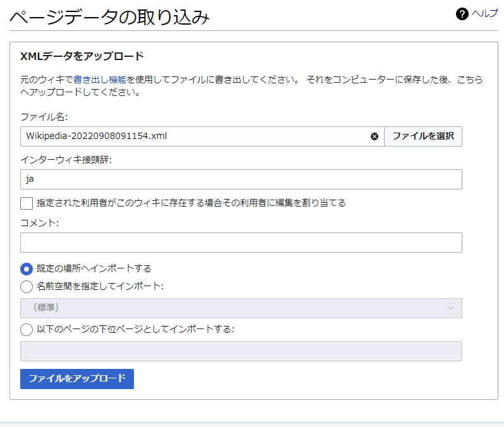Image resolution: width=504 pixels, height=427 pixels.
Task: Clear the selected XML file with the x icon
Action: click(x=375, y=136)
